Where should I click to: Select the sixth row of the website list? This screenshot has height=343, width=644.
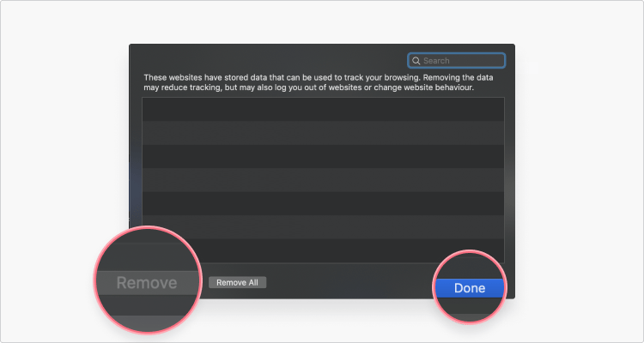click(x=322, y=226)
